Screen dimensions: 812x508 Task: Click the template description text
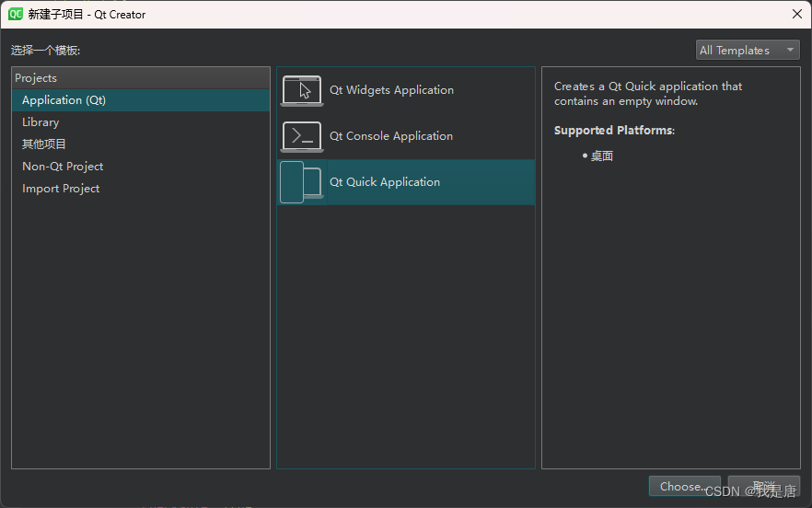point(648,94)
